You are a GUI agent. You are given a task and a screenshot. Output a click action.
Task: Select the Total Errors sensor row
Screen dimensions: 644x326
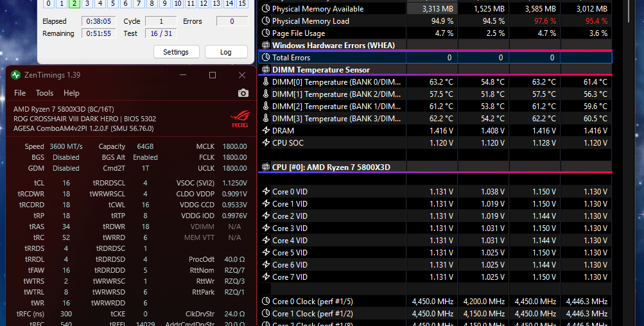click(x=435, y=58)
